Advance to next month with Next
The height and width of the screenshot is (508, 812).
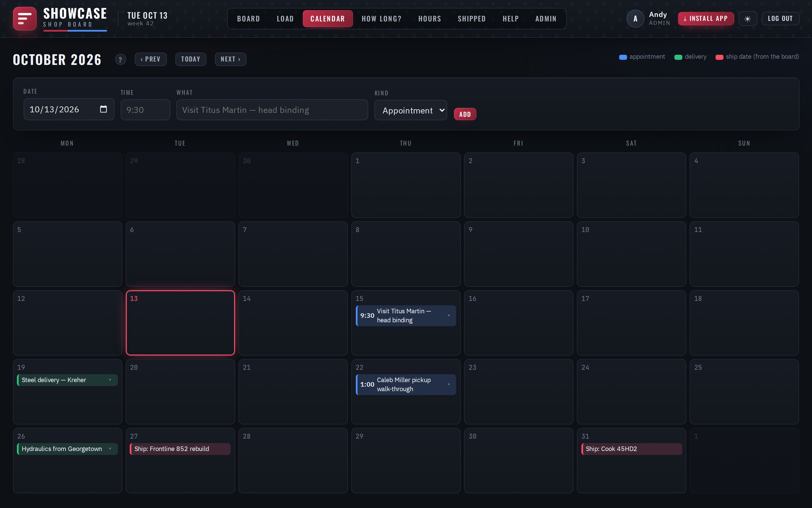(x=230, y=59)
